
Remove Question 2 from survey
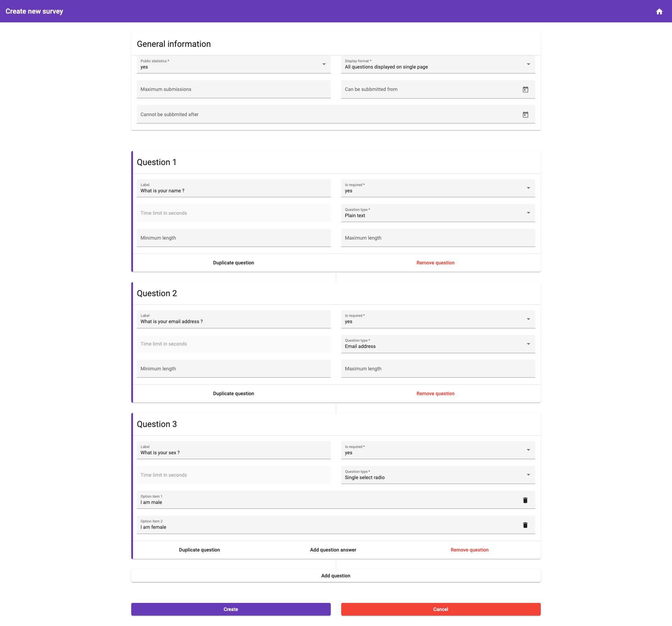click(435, 393)
